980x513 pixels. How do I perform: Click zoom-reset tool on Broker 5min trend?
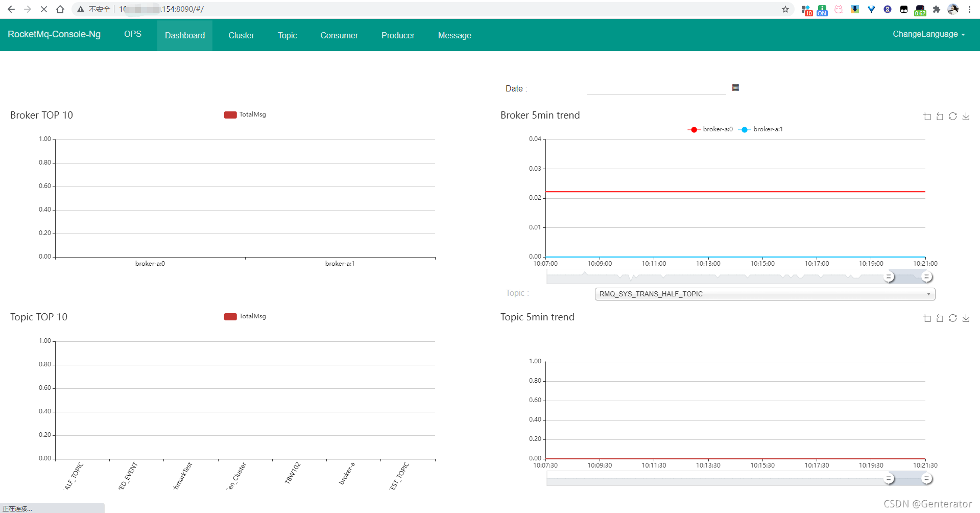(x=940, y=116)
